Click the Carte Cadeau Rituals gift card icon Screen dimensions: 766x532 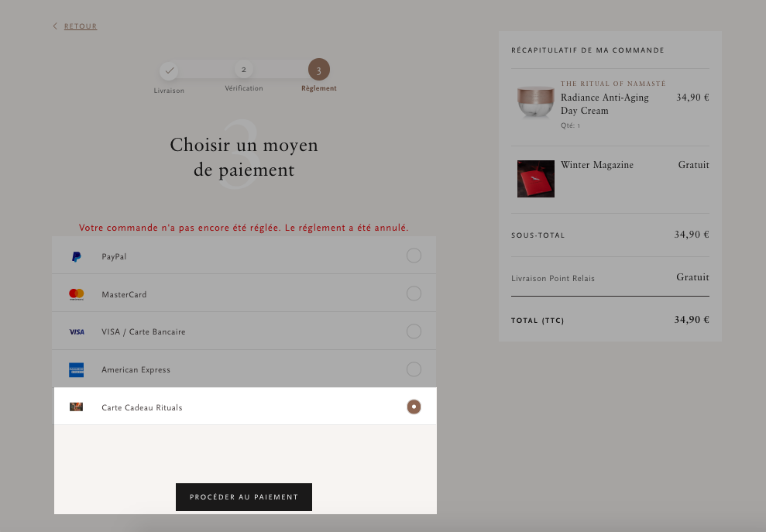[x=76, y=407]
